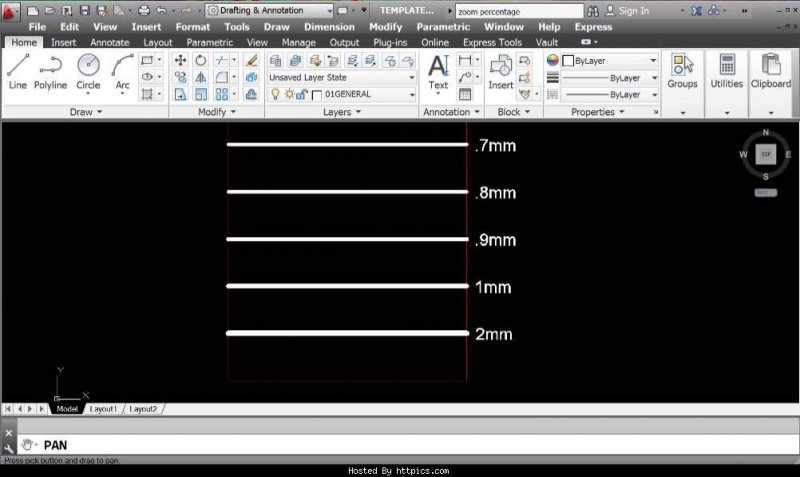This screenshot has width=800, height=477.
Task: Click the binoculars search icon
Action: coord(593,11)
